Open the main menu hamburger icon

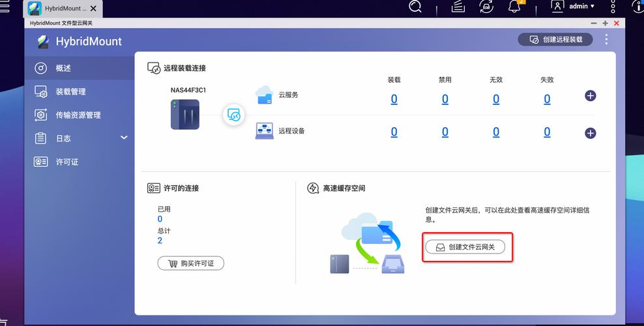4,6
